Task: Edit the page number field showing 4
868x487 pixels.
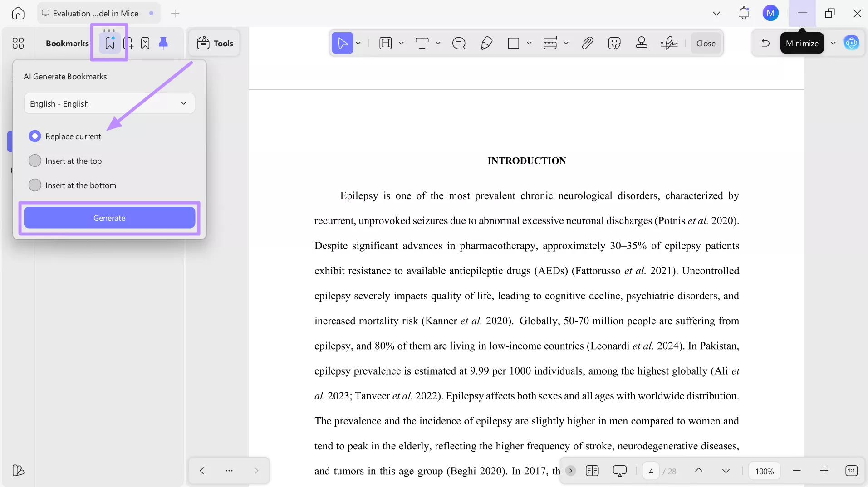Action: 651,471
